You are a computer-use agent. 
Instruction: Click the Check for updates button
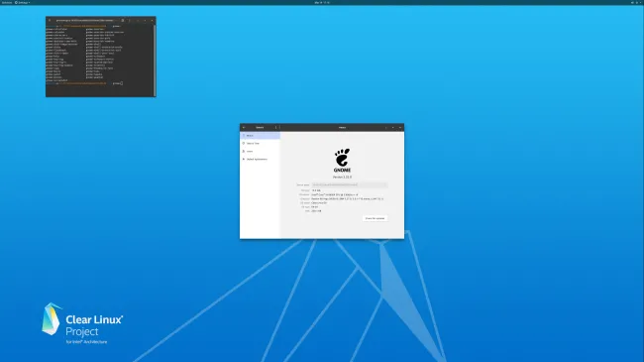pos(375,218)
